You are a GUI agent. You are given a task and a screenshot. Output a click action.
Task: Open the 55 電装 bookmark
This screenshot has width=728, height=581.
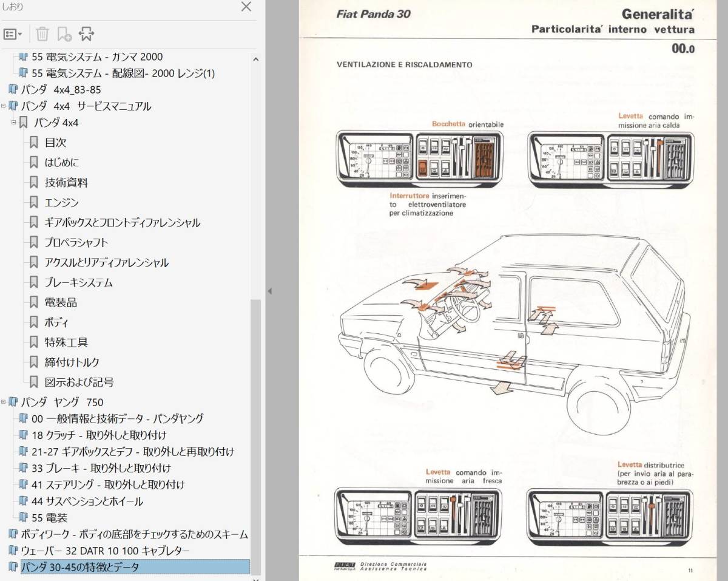[49, 518]
